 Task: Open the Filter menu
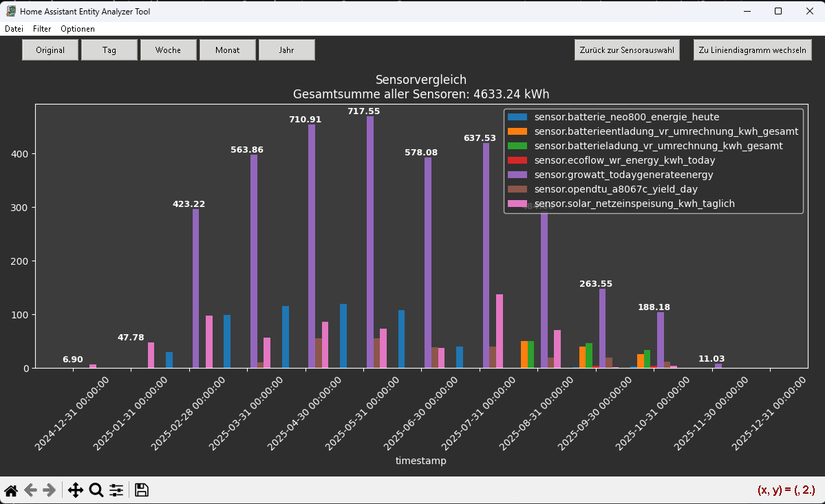point(42,29)
